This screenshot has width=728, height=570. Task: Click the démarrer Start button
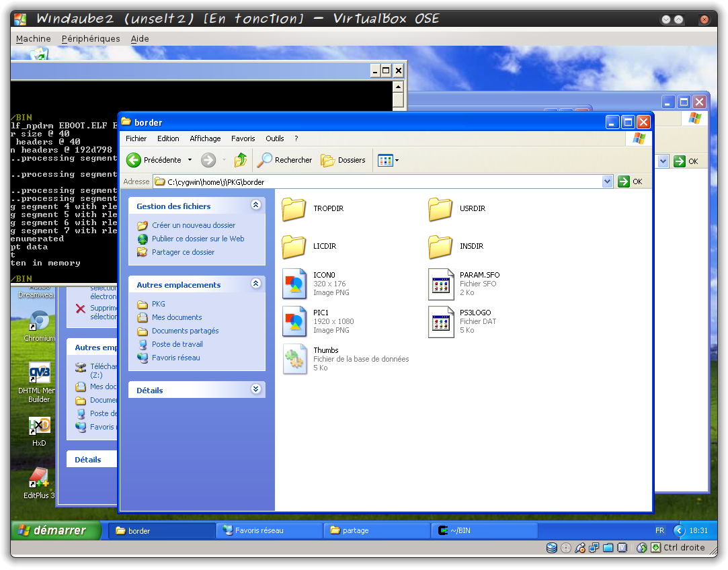click(x=52, y=530)
